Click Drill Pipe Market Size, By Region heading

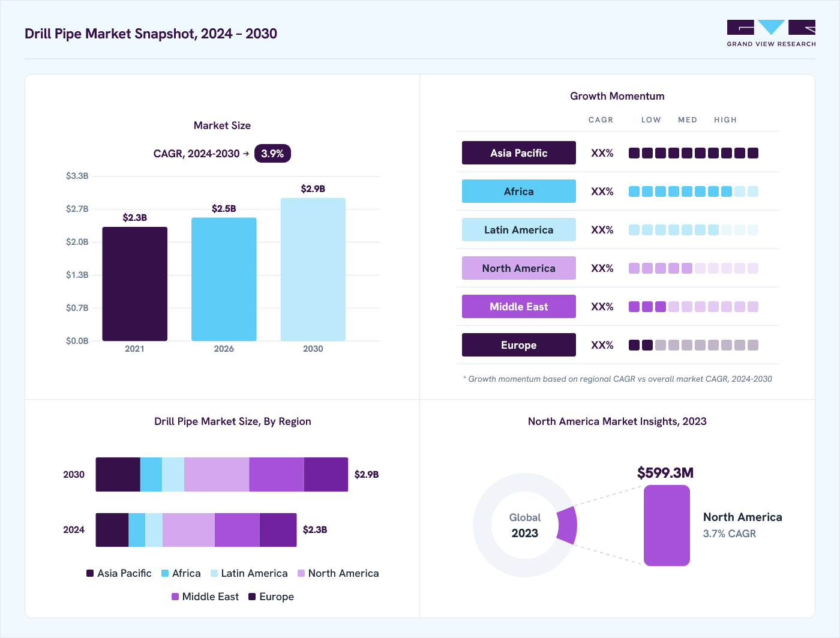(233, 421)
